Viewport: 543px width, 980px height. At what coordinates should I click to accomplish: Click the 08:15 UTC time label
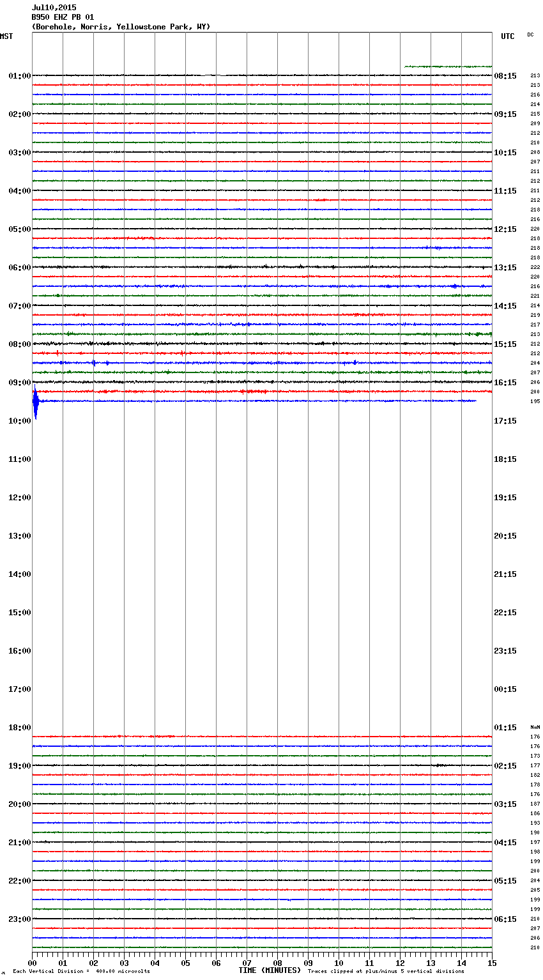pos(505,76)
